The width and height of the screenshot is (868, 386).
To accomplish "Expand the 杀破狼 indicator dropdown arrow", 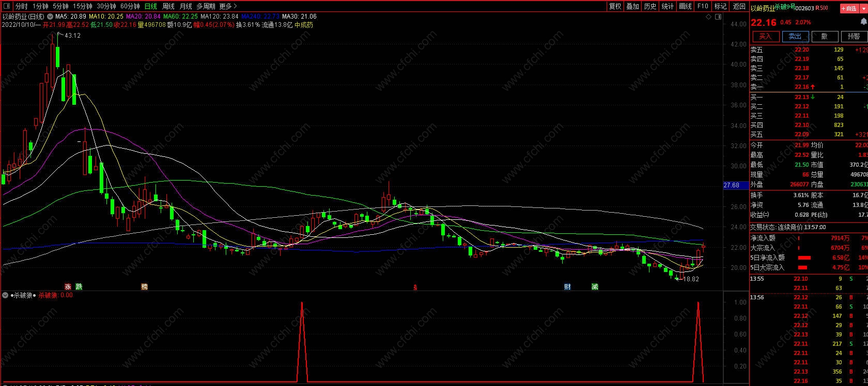I will point(6,295).
